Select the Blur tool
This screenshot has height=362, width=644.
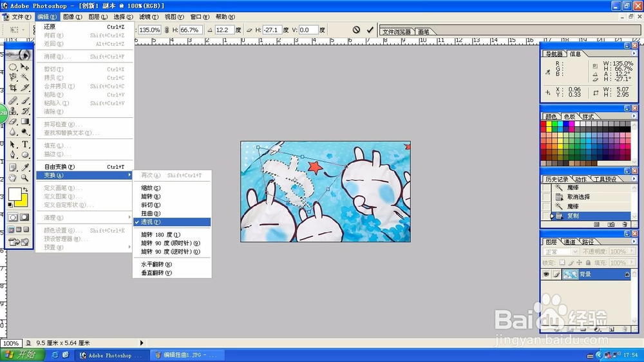click(13, 132)
